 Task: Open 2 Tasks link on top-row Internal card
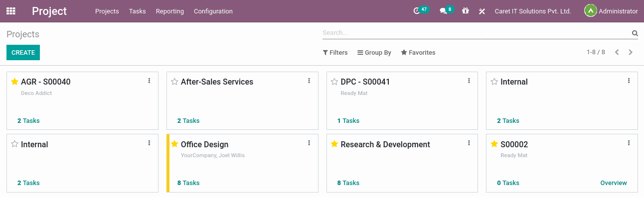[508, 120]
